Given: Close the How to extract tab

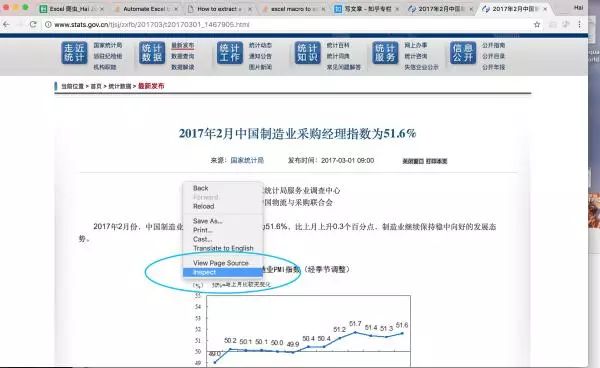Looking at the screenshot, I should [249, 9].
